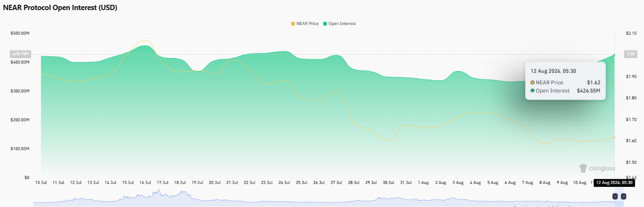Click the '$2.10' right axis label
This screenshot has height=207, width=644.
[631, 34]
